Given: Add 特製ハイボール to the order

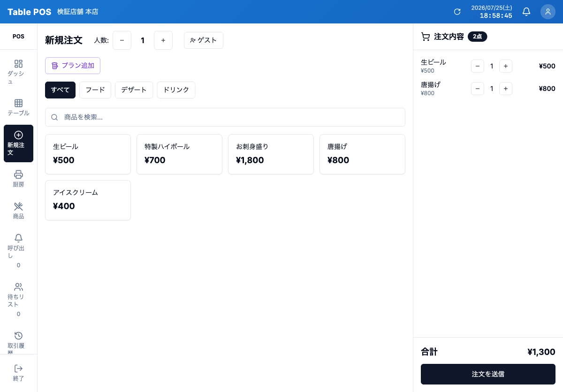Looking at the screenshot, I should click(x=179, y=154).
